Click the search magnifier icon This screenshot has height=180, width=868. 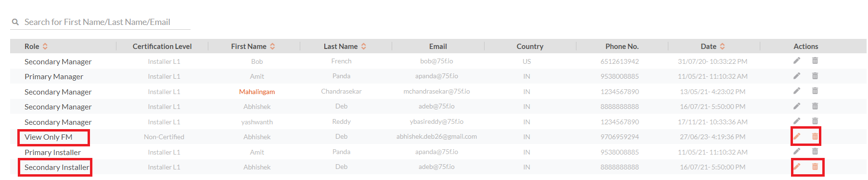[15, 22]
